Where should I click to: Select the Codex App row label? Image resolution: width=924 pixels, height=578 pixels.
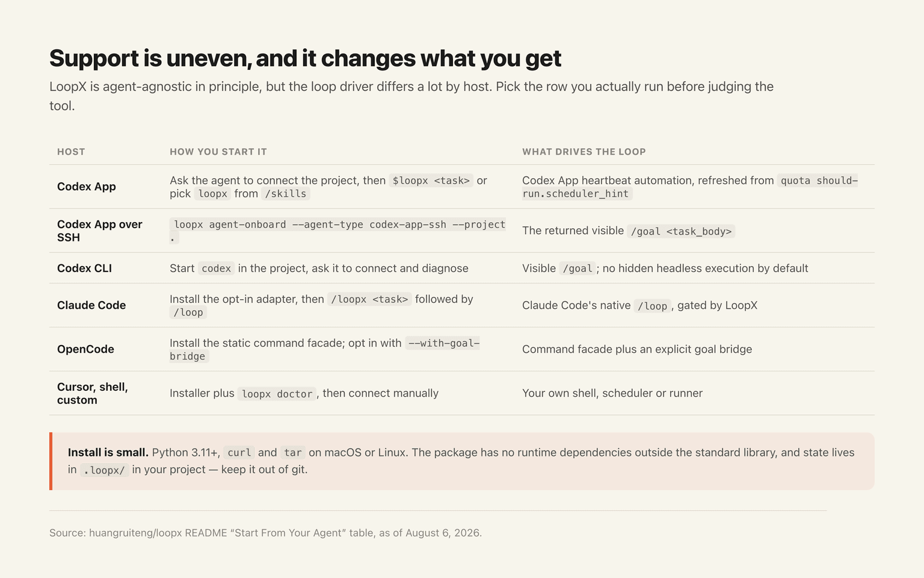[87, 187]
